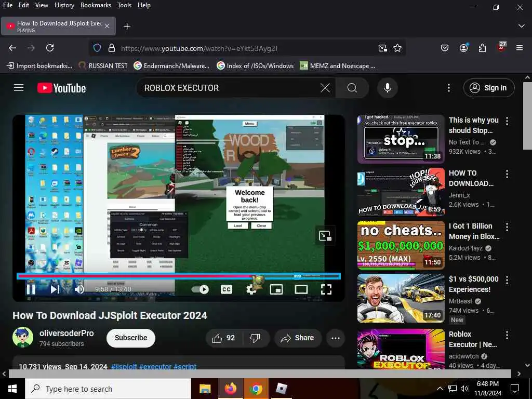The width and height of the screenshot is (532, 399).
Task: Open Windows Start menu
Action: [x=12, y=389]
